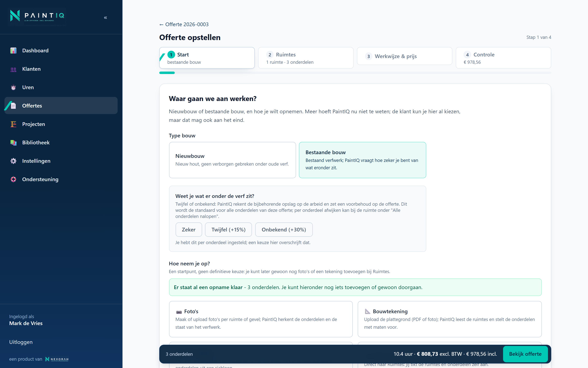Open Ondersteuning in the sidebar
The width and height of the screenshot is (588, 368).
[61, 179]
